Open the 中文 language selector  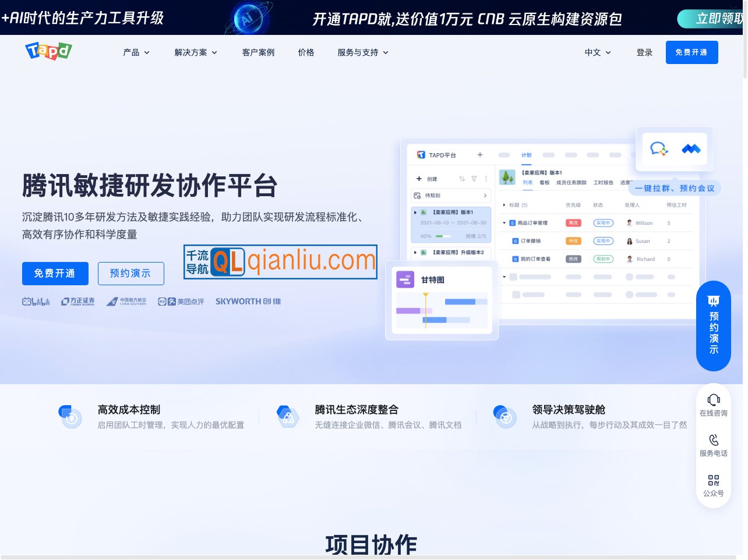[x=597, y=52]
